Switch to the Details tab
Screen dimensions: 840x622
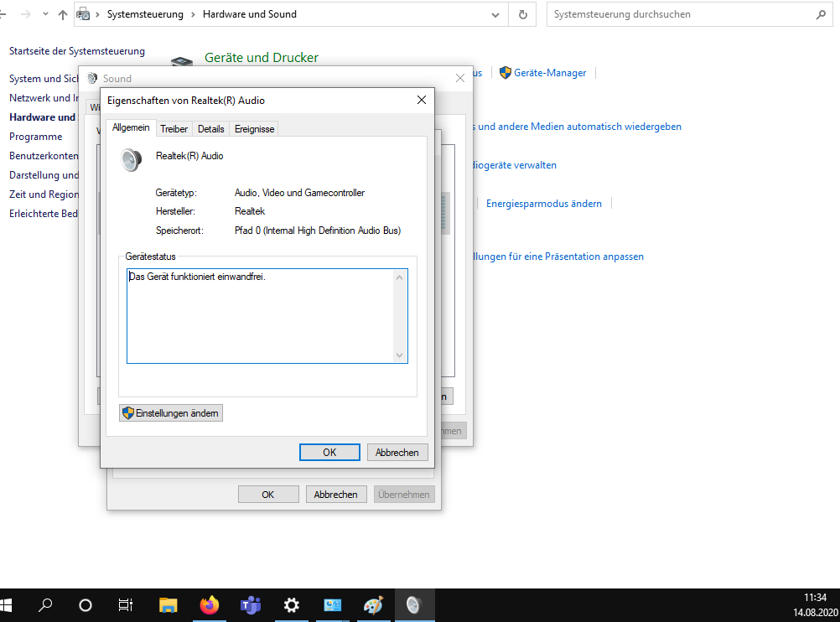point(210,129)
